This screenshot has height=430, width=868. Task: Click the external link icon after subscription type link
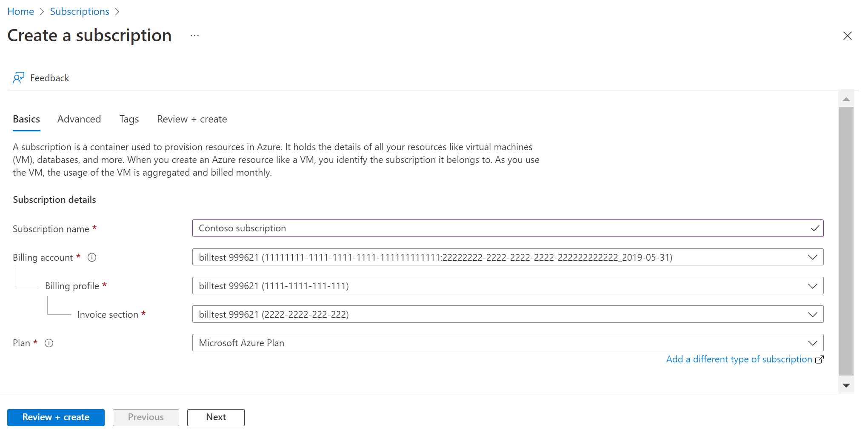click(x=819, y=360)
